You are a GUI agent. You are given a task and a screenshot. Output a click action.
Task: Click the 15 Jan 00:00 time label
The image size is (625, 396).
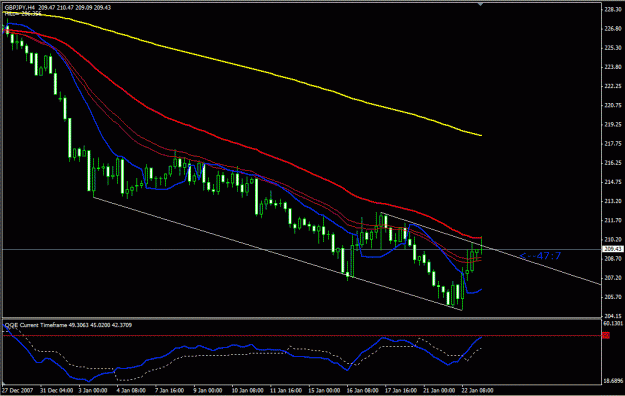[x=324, y=390]
